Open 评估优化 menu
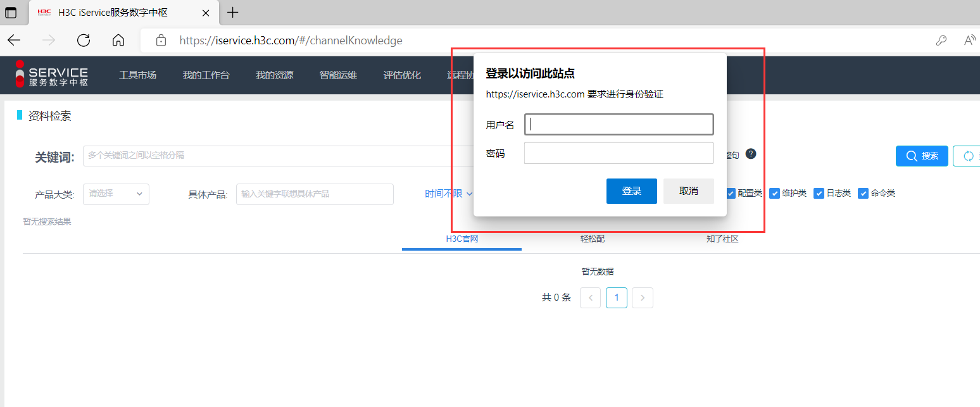Viewport: 980px width, 407px height. click(402, 75)
